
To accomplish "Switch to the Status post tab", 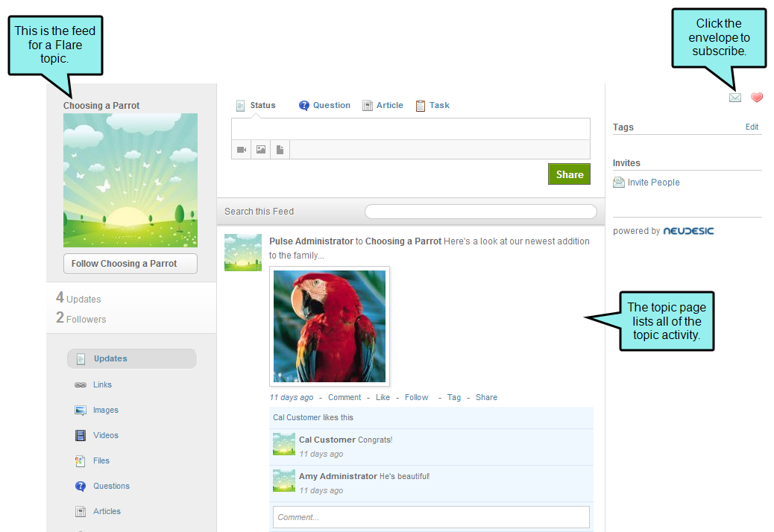I will pos(262,105).
